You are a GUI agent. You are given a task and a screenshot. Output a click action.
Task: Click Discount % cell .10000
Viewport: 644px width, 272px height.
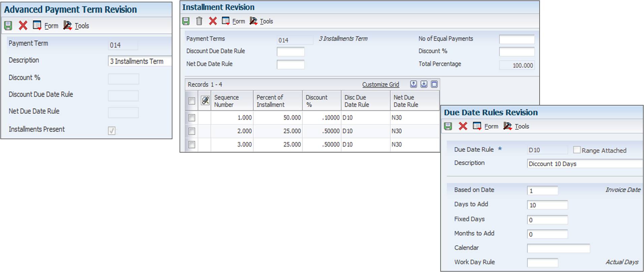(322, 118)
